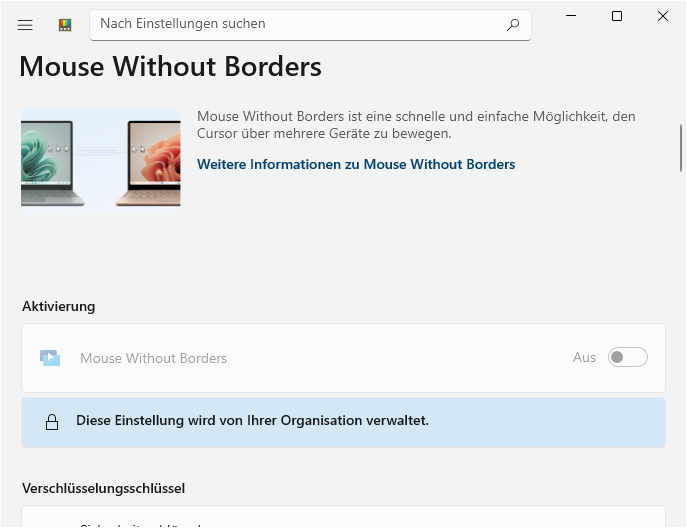Click the 'Aktivierung' section label
The height and width of the screenshot is (528, 687).
pyautogui.click(x=59, y=306)
